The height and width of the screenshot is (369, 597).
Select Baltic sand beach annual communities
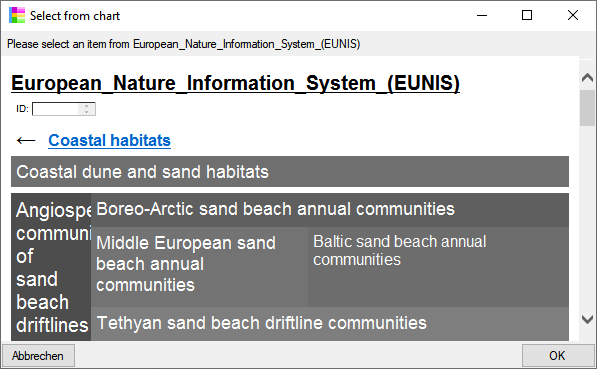(438, 267)
